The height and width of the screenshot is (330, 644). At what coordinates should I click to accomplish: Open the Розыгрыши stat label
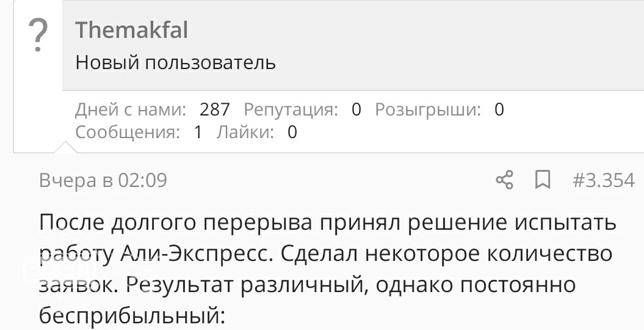[428, 110]
